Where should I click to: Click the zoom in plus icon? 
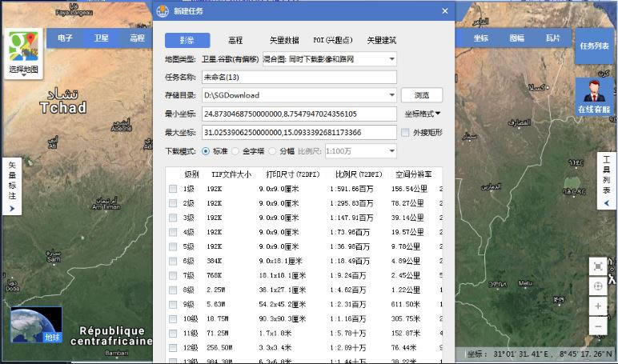(598, 306)
